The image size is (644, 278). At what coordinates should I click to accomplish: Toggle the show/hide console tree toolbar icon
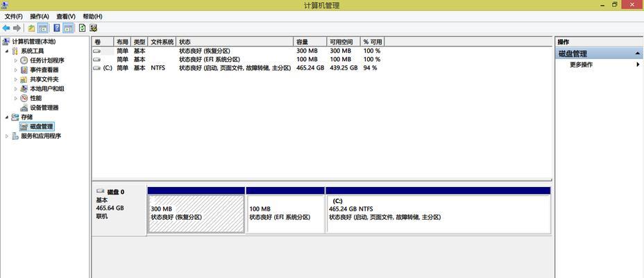coord(42,28)
